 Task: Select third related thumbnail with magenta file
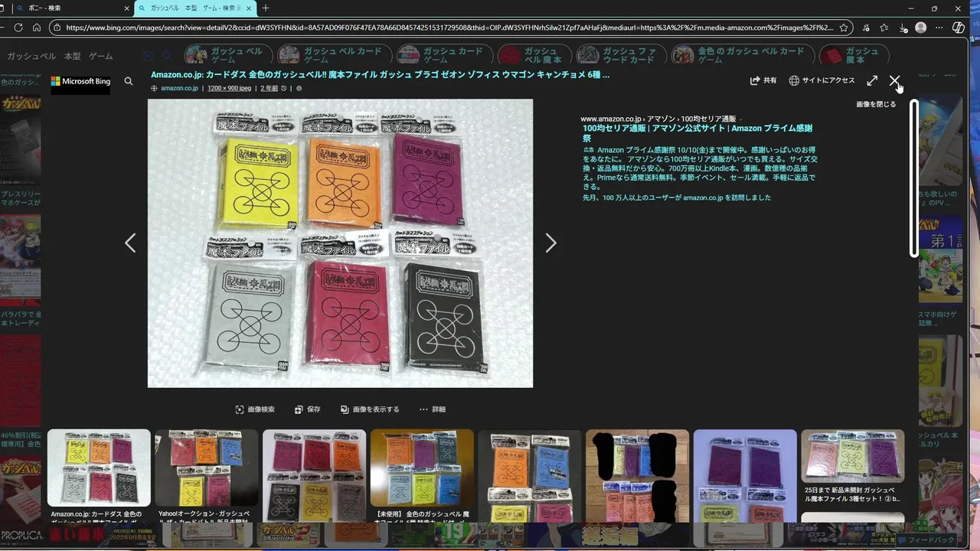click(x=314, y=475)
